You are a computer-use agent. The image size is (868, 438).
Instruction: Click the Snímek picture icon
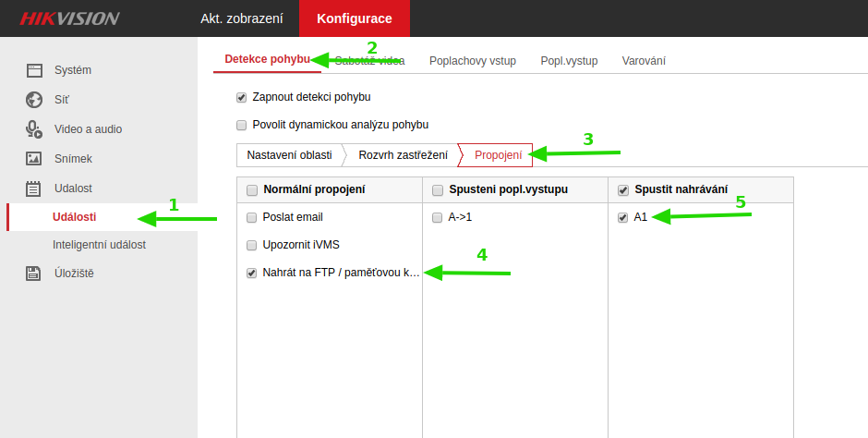coord(34,159)
